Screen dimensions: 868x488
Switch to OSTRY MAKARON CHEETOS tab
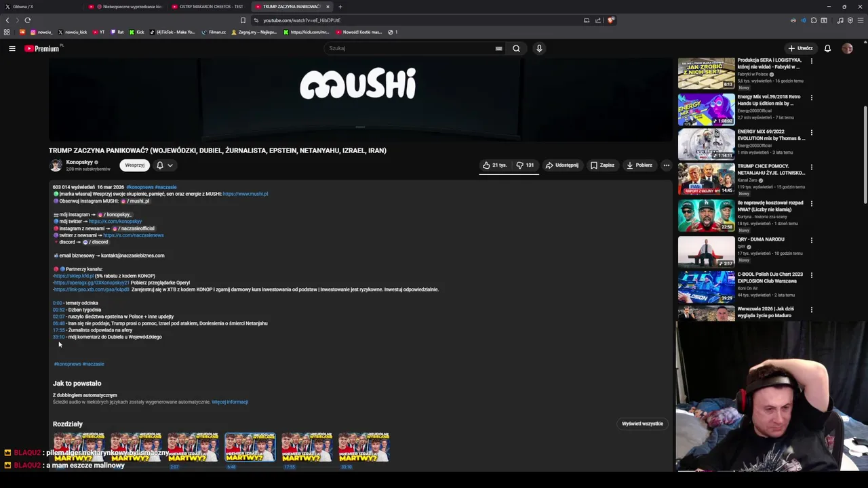coord(209,7)
